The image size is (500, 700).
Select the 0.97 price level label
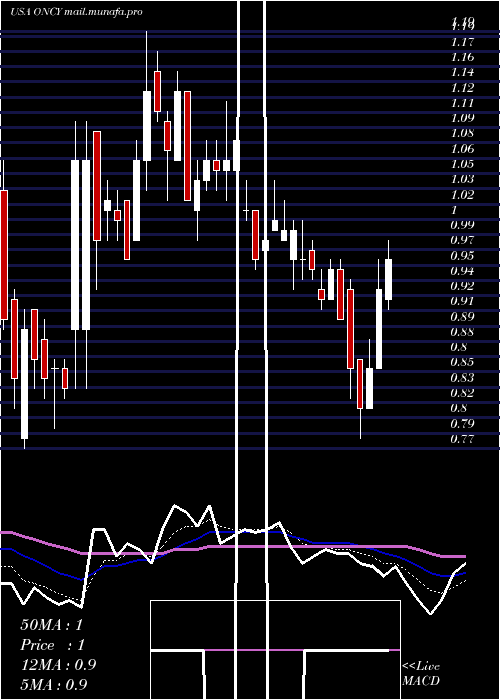click(x=462, y=240)
